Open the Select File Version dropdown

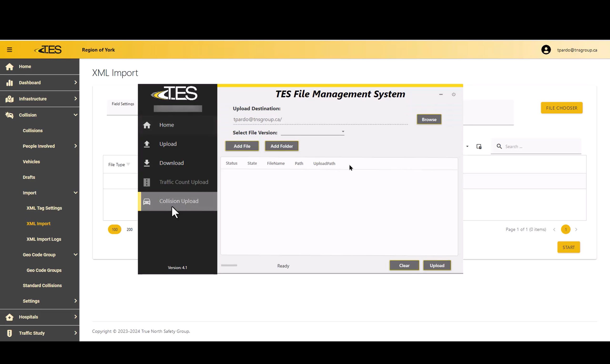pos(312,132)
